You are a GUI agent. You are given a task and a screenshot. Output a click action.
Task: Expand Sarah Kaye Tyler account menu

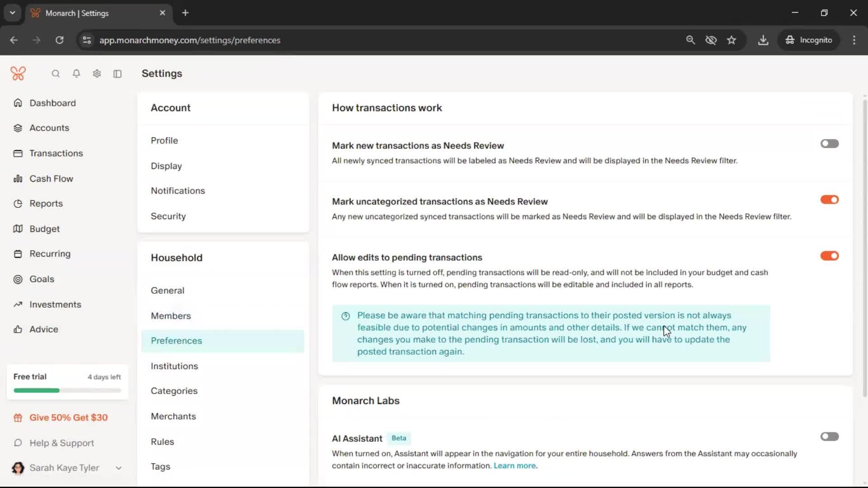(x=118, y=468)
